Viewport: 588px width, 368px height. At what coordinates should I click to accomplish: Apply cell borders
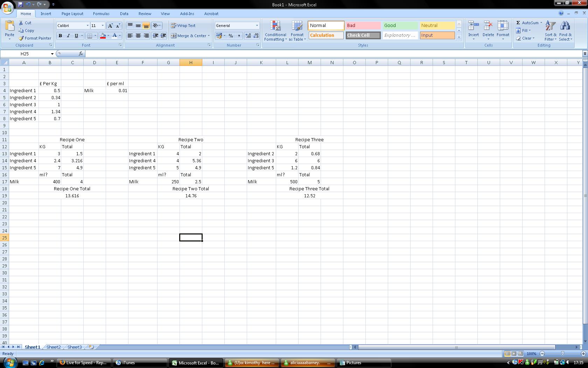tap(90, 36)
